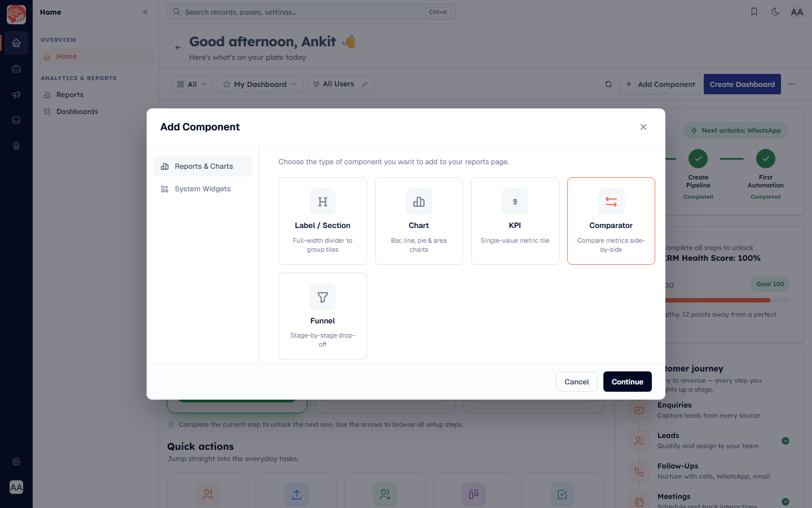Viewport: 812px width, 508px height.
Task: Click the Leads people icon
Action: (639, 441)
